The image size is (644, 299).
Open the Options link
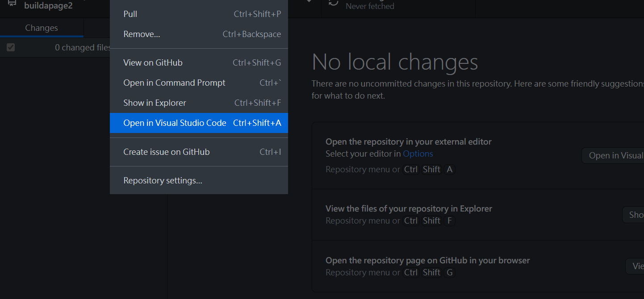(x=418, y=154)
